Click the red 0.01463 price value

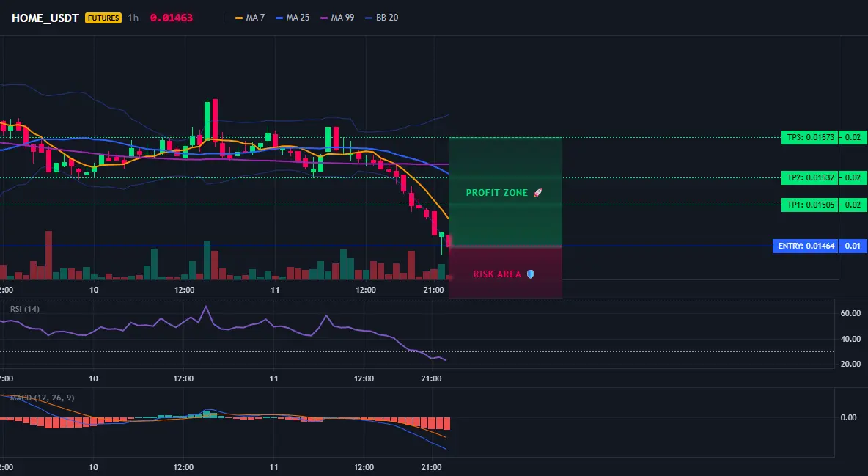172,18
